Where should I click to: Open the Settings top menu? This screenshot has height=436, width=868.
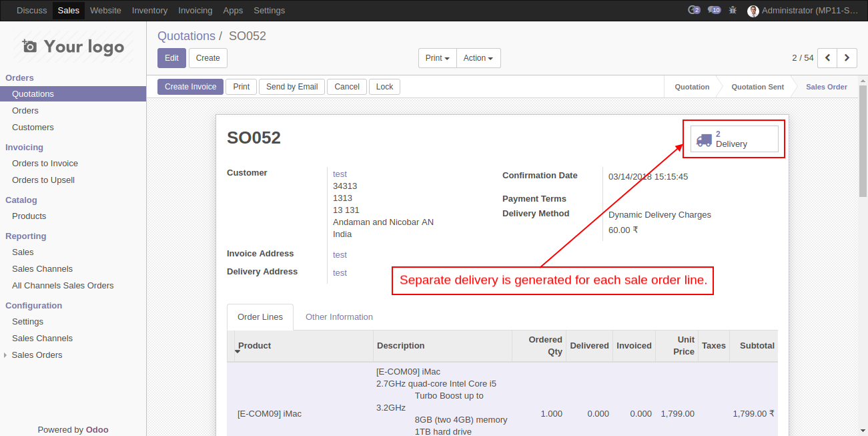pos(270,11)
